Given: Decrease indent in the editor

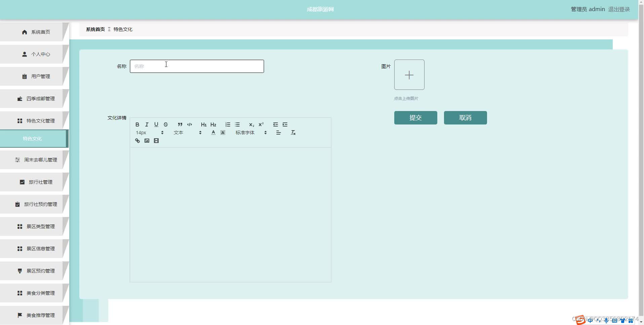Looking at the screenshot, I should click(276, 124).
